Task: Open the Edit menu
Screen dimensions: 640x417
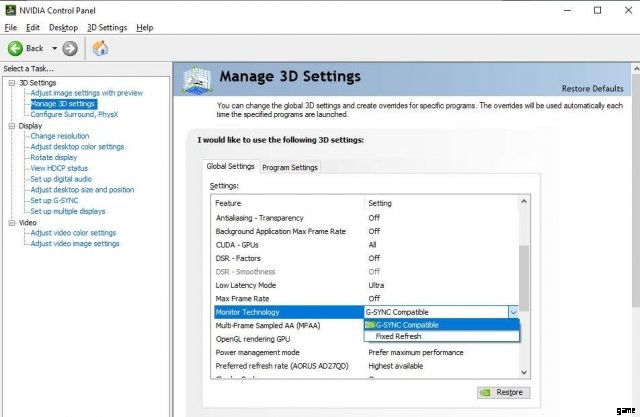Action: [x=33, y=27]
